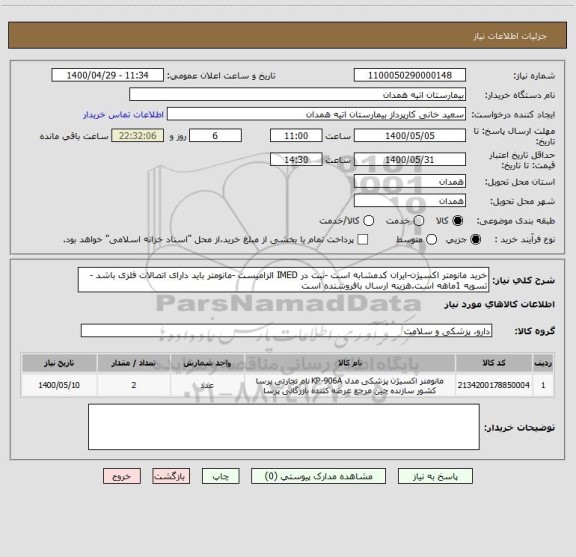The height and width of the screenshot is (557, 576).
Task: Click the تاریخ نیاز column header
Action: click(59, 363)
